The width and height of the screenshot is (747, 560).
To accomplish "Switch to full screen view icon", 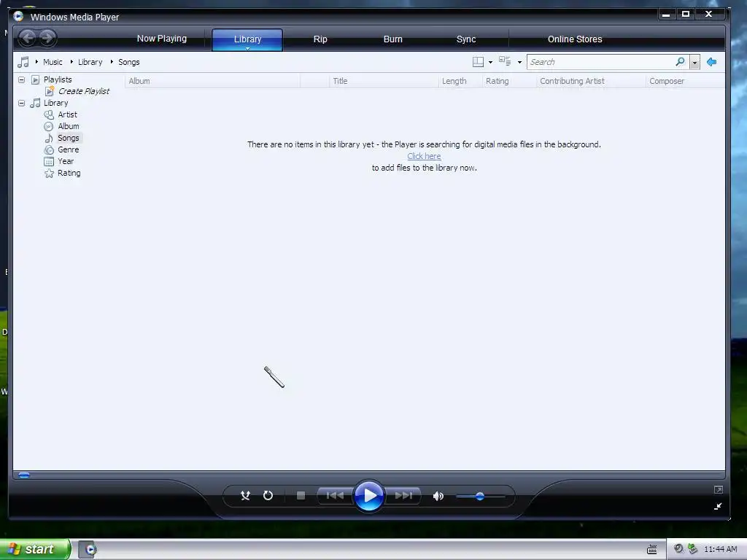I will 719,489.
